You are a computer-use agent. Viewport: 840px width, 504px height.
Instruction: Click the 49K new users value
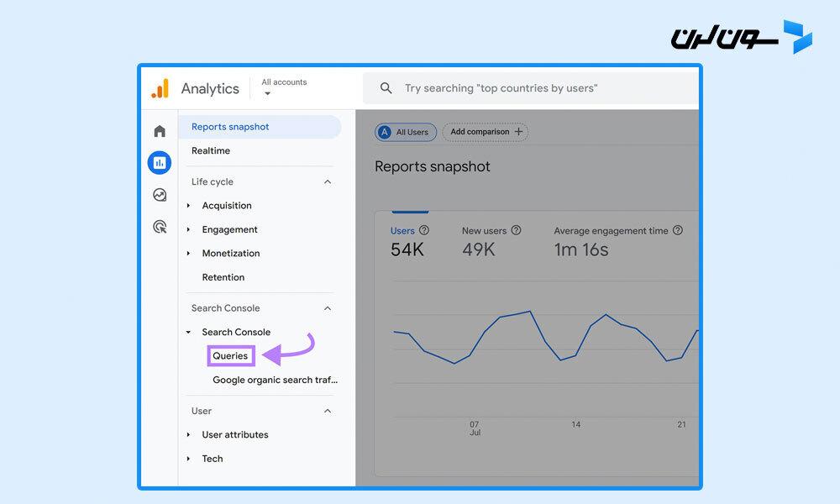pyautogui.click(x=479, y=249)
